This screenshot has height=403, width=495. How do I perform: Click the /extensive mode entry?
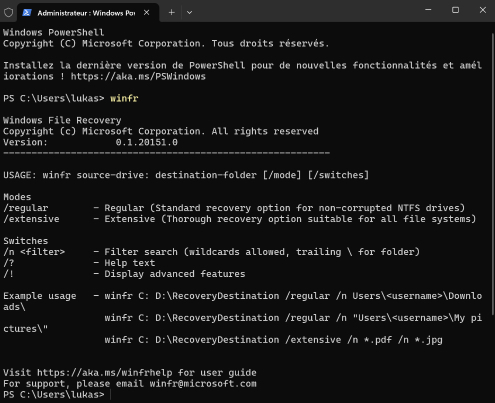point(31,219)
